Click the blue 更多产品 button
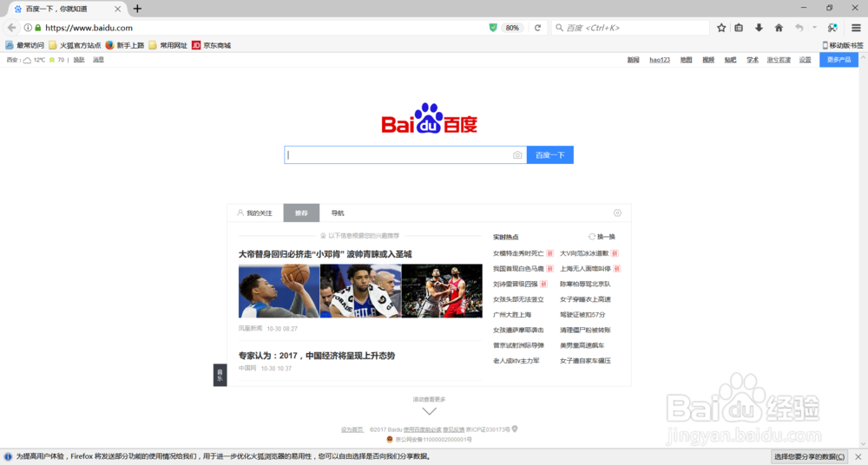The height and width of the screenshot is (465, 868). 838,60
